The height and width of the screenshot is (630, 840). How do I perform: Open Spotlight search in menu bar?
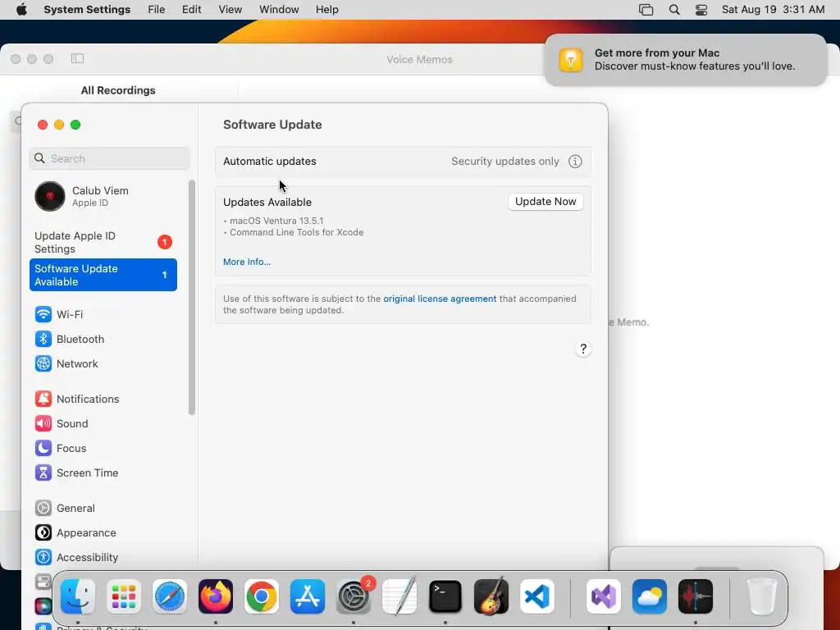[674, 10]
